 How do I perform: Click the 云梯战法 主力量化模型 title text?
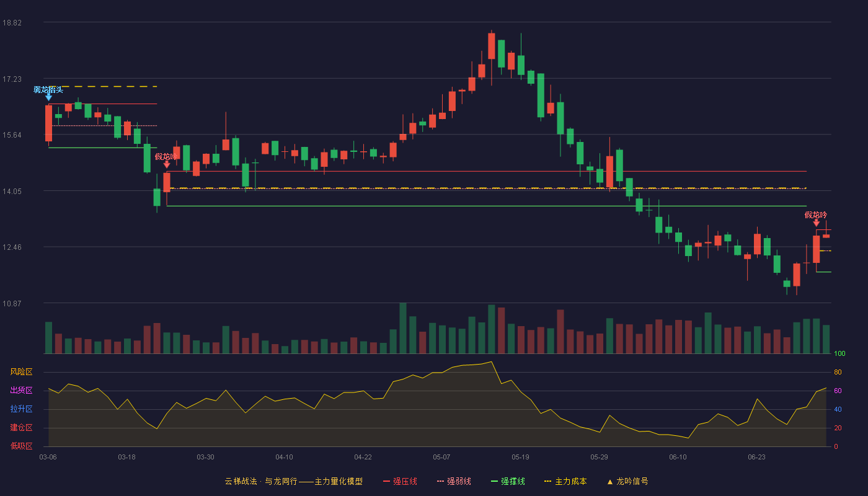[293, 481]
